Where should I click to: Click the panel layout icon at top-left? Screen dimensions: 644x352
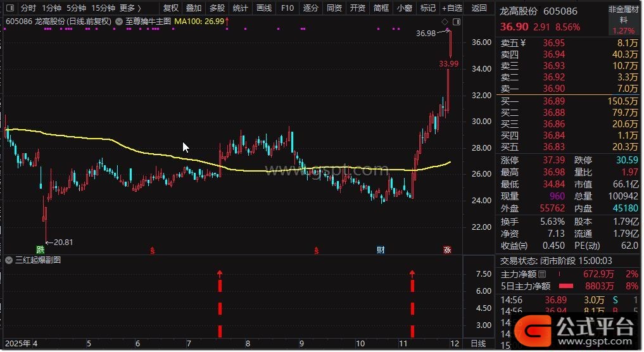coord(9,8)
